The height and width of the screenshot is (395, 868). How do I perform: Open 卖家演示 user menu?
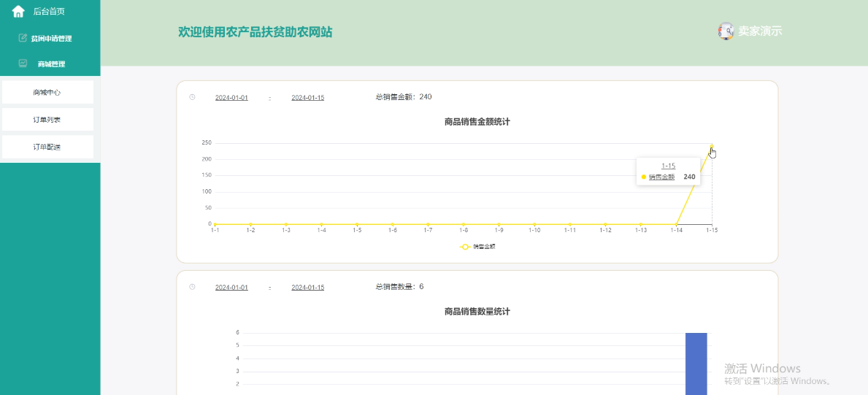[x=759, y=31]
